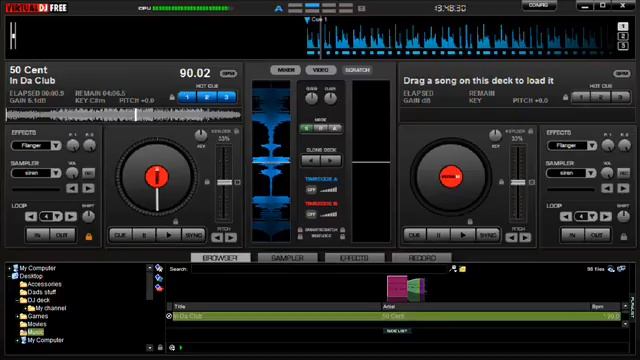This screenshot has width=640, height=360.
Task: Nudge left deck pitch down
Action: (x=218, y=237)
